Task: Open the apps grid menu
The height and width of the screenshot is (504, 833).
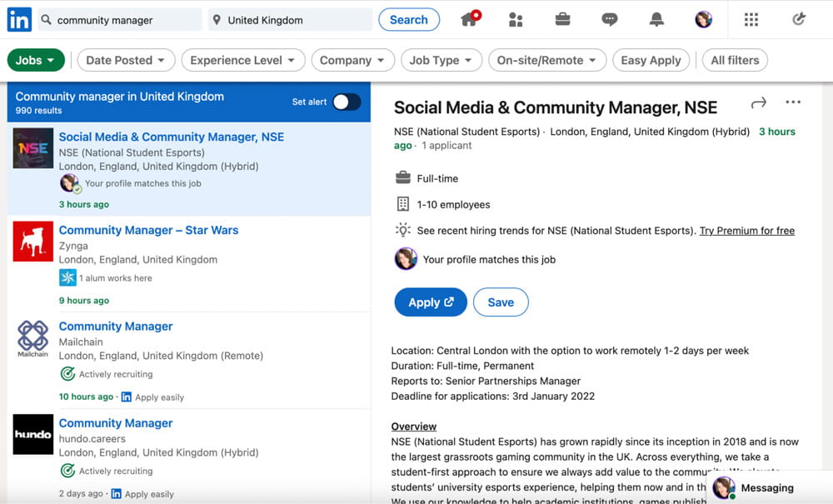Action: click(751, 18)
